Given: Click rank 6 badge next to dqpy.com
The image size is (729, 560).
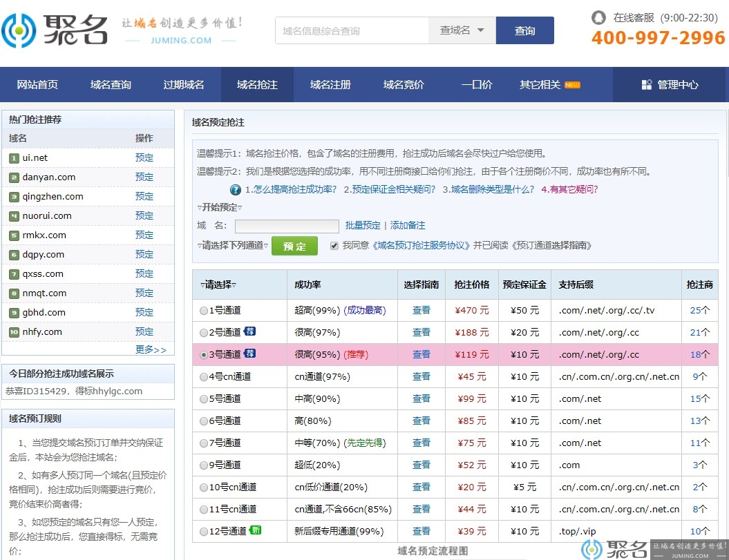Looking at the screenshot, I should click(x=14, y=255).
